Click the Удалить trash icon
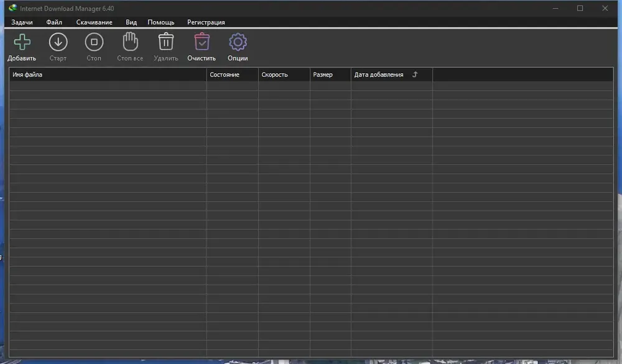 coord(166,42)
